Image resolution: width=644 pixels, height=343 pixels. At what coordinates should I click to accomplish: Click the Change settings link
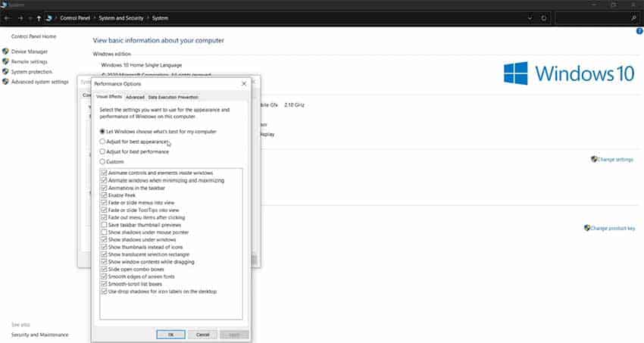pos(615,160)
